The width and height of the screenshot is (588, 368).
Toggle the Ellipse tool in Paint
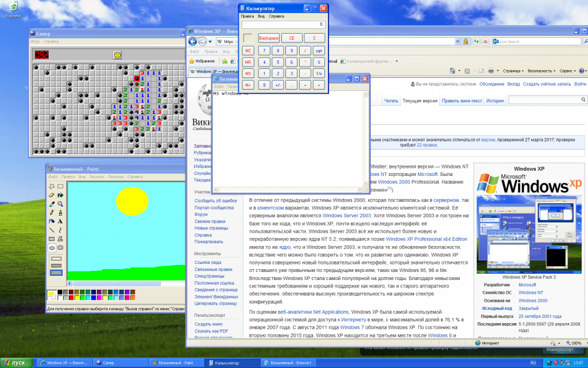point(52,248)
